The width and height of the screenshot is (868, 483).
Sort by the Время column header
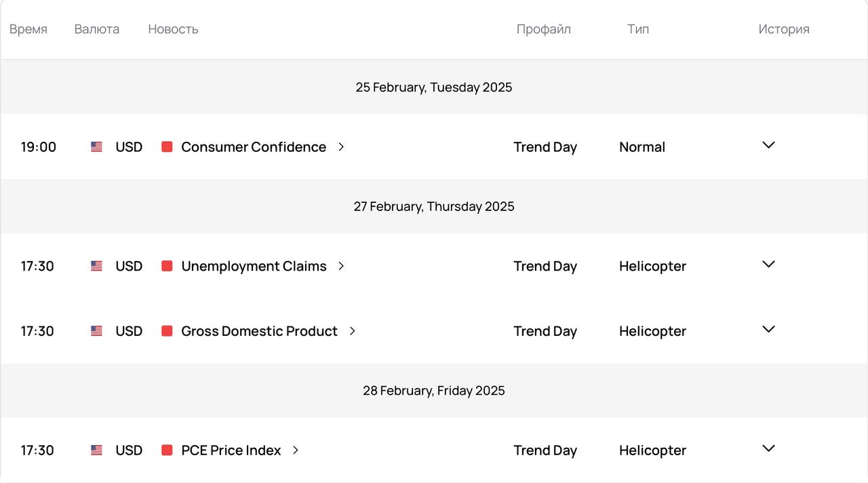tap(28, 29)
